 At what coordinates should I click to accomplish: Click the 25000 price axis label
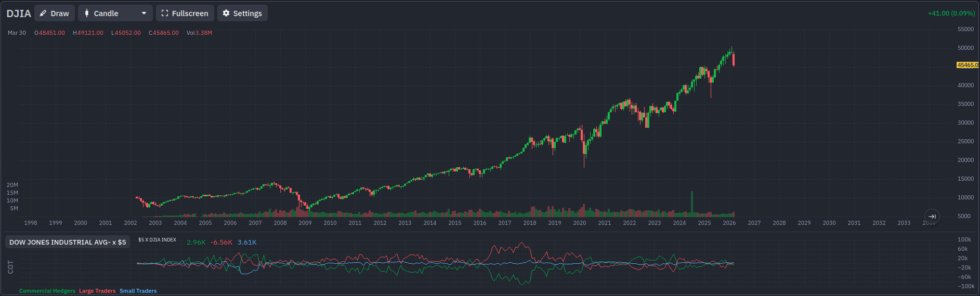[x=966, y=141]
